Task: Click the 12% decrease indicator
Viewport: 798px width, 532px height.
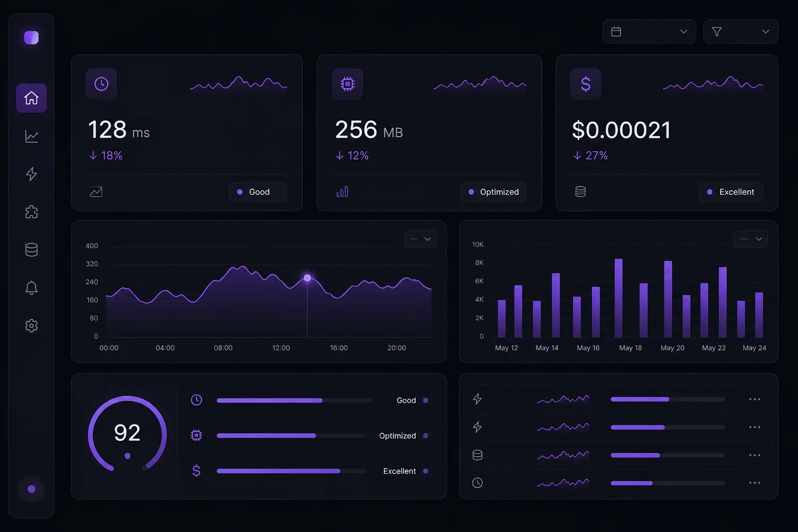Action: pos(352,155)
